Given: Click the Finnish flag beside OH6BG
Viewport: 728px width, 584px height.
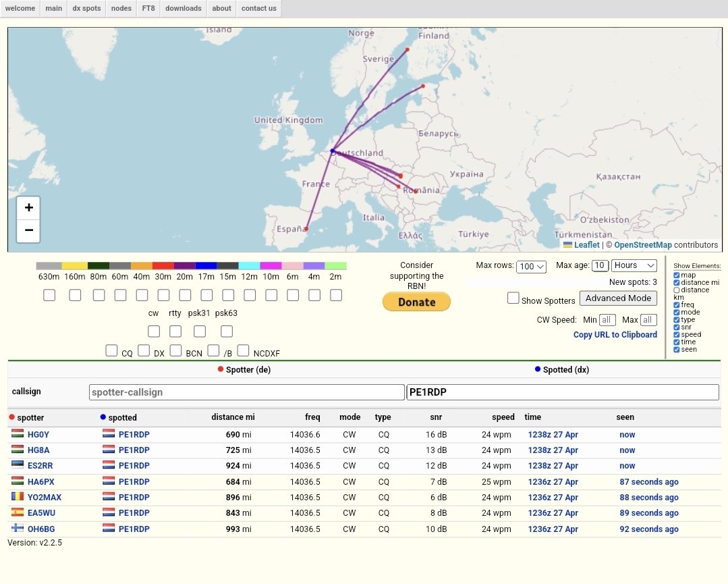Looking at the screenshot, I should [18, 528].
